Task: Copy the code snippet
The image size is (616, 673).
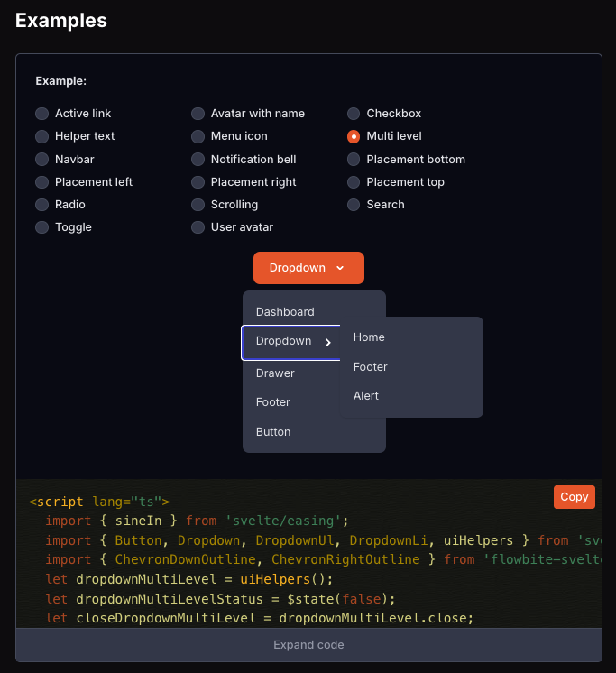Action: 574,497
